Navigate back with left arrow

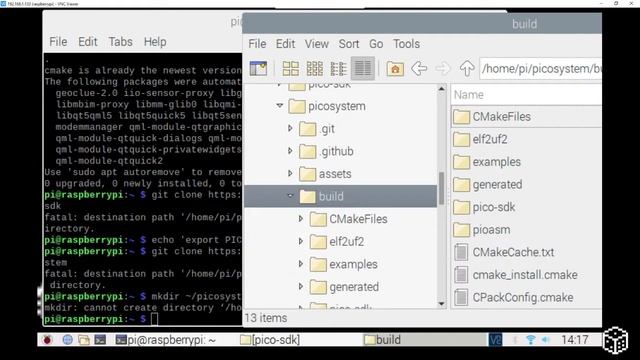coord(419,69)
